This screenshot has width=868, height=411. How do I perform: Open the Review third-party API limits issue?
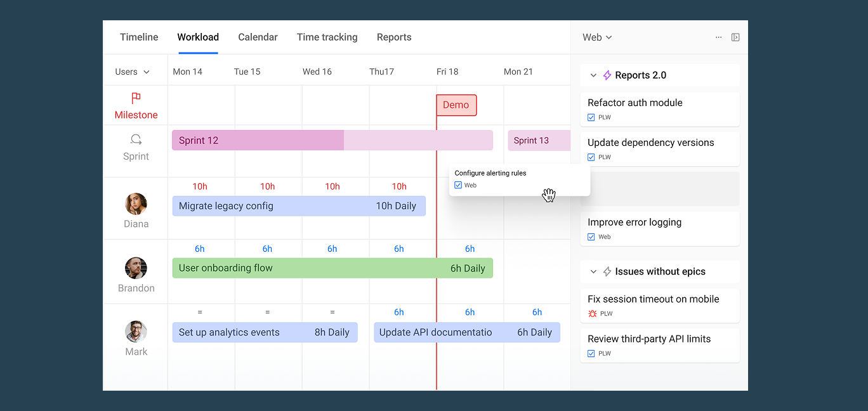tap(660, 345)
